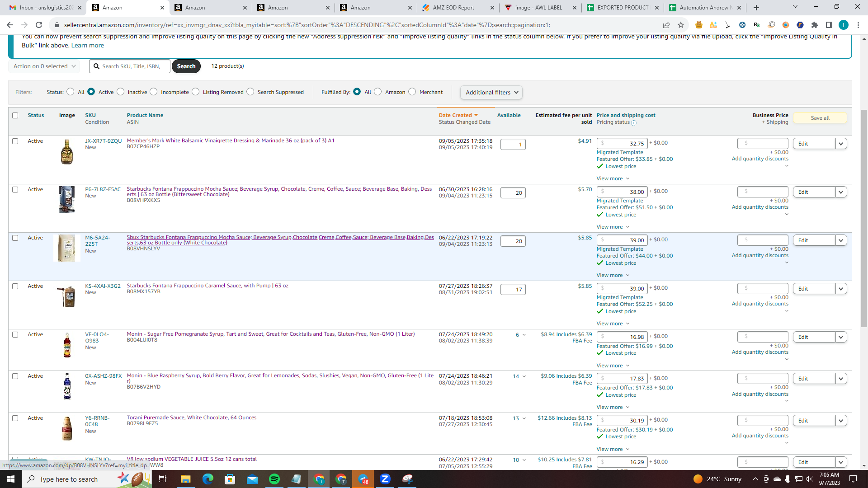Click the browser forward arrow
The image size is (868, 488).
24,25
